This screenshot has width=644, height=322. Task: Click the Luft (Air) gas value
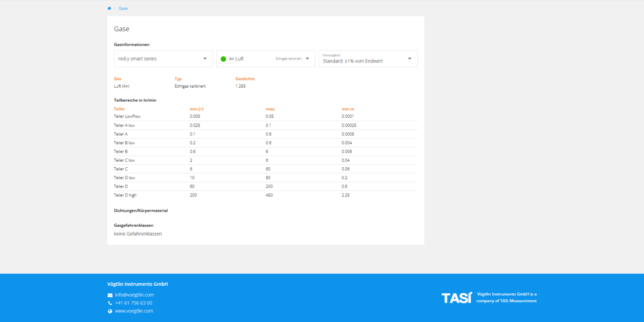tap(122, 86)
